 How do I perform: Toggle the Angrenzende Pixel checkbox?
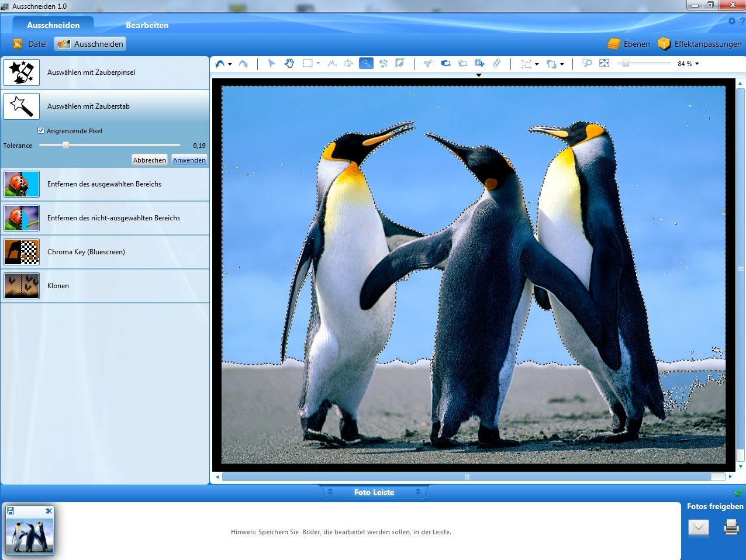(x=41, y=130)
